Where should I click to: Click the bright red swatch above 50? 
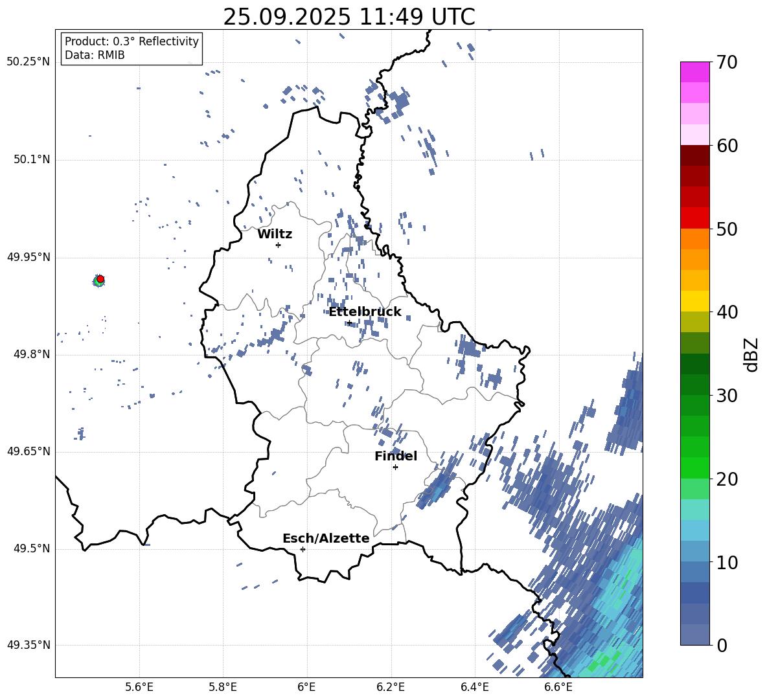coord(694,218)
